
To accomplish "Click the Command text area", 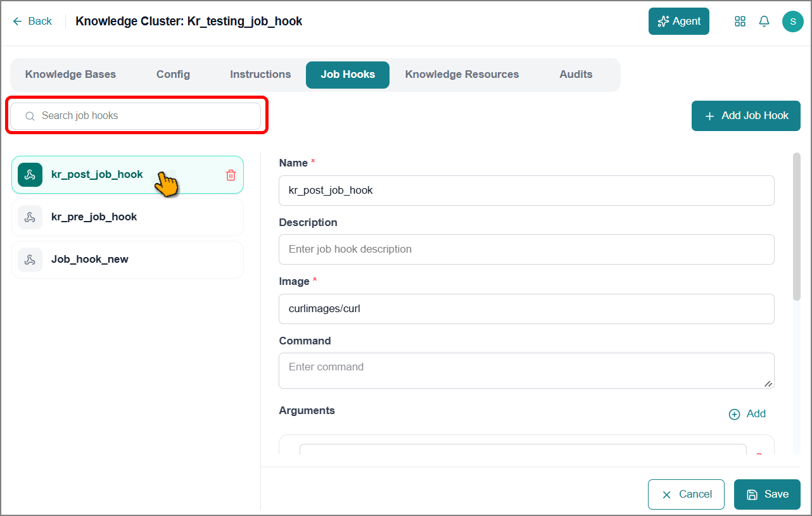I will (x=526, y=370).
